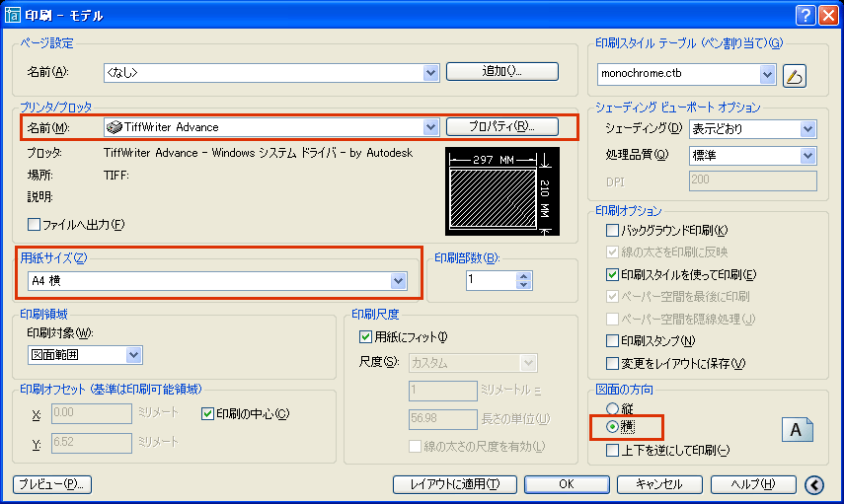Click 追加 button for page setup
844x504 pixels.
pyautogui.click(x=502, y=71)
